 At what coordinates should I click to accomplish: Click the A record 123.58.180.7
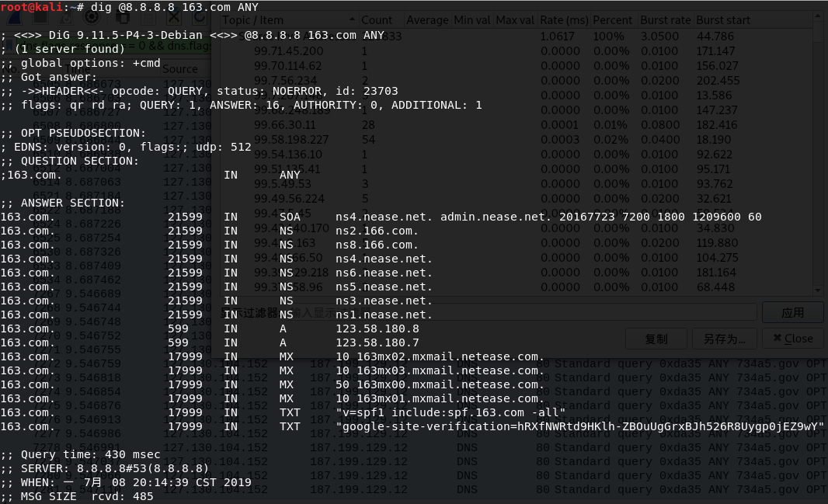pos(377,342)
